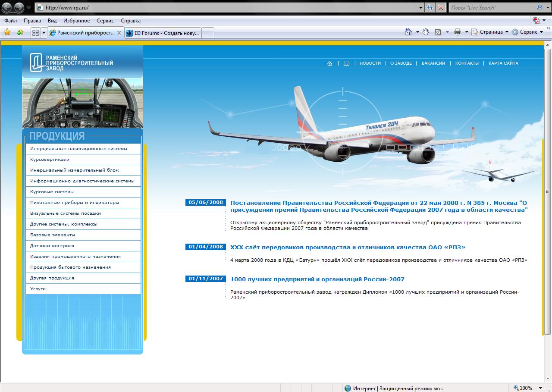The image size is (552, 392).
Task: Go forward with the browser Forward arrow
Action: (19, 7)
